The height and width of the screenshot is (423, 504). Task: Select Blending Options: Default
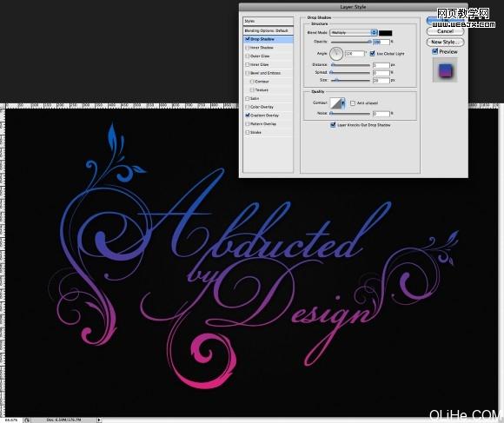tap(268, 30)
